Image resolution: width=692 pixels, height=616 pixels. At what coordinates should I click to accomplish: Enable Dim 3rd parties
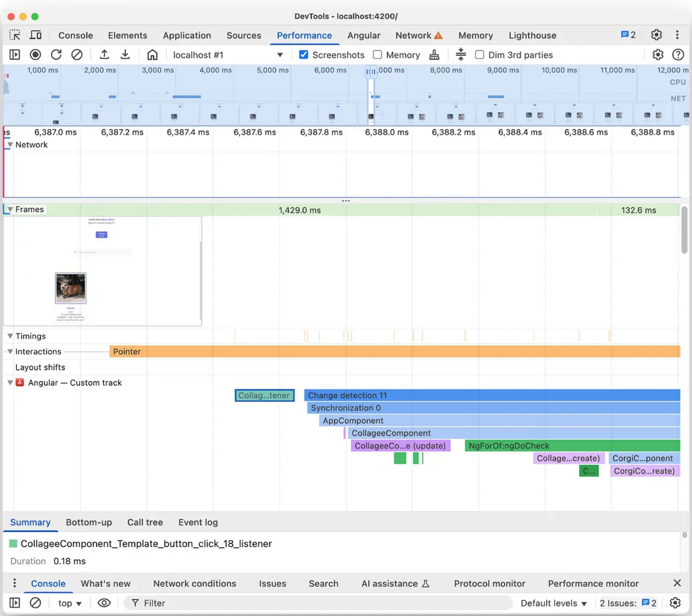(480, 55)
